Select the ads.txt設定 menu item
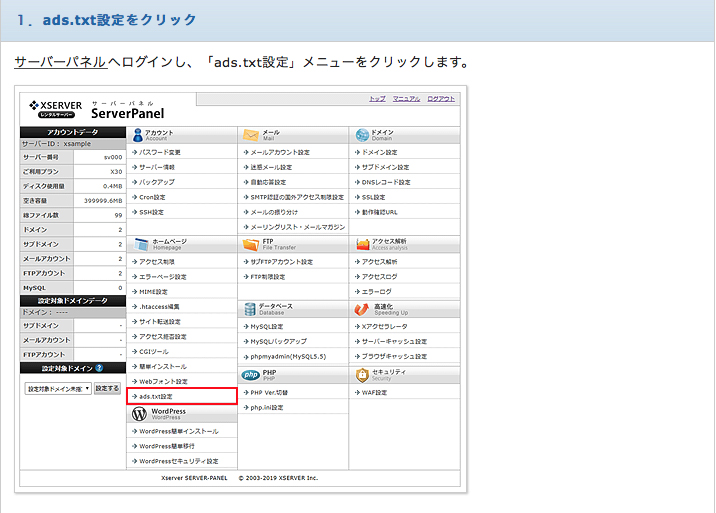 point(182,397)
